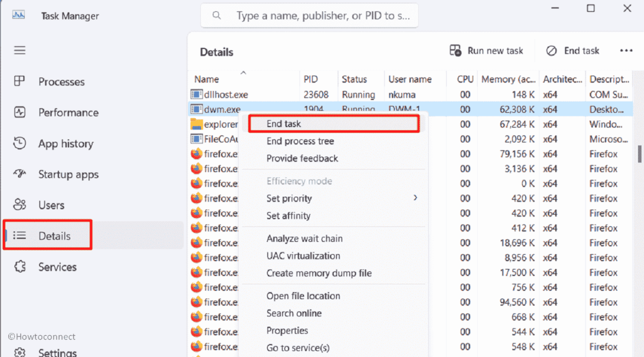Click the Run new task icon
The width and height of the screenshot is (644, 357).
click(455, 50)
